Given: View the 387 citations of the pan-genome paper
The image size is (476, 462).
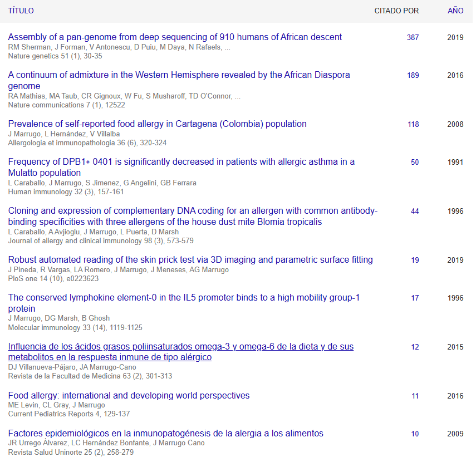Looking at the screenshot, I should click(413, 37).
